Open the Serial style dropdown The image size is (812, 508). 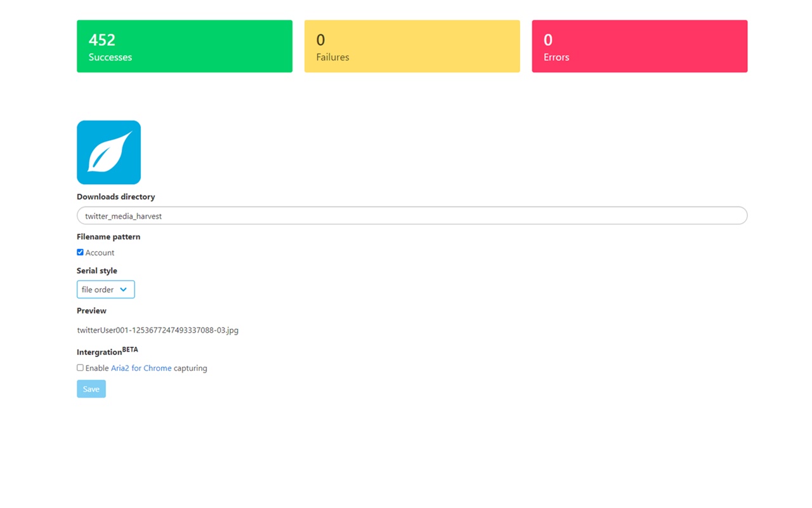[x=105, y=290]
